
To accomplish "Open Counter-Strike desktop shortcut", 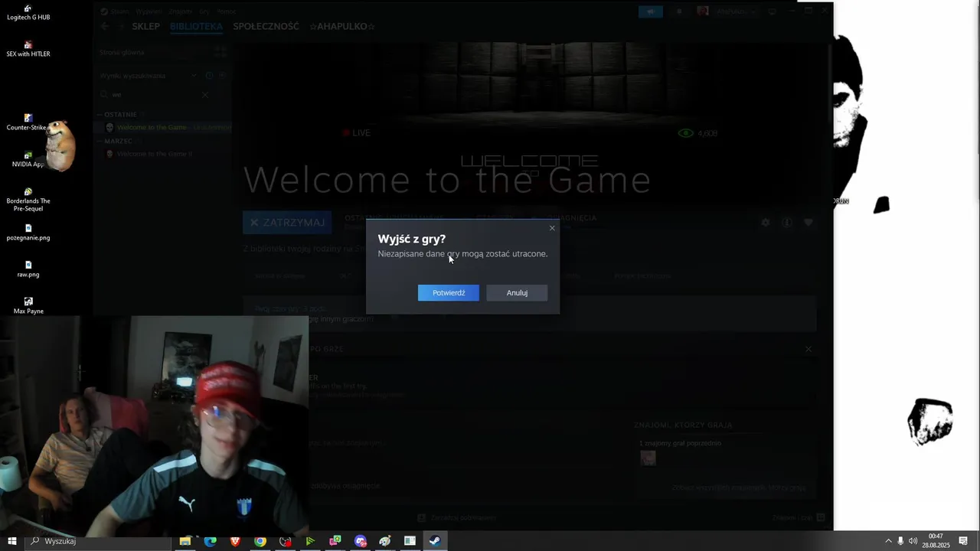I will point(28,122).
